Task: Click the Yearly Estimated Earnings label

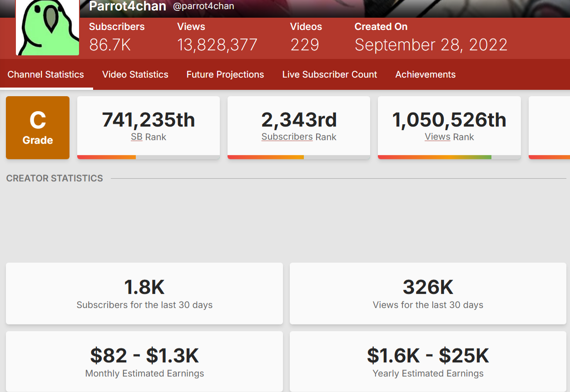Action: pos(428,373)
